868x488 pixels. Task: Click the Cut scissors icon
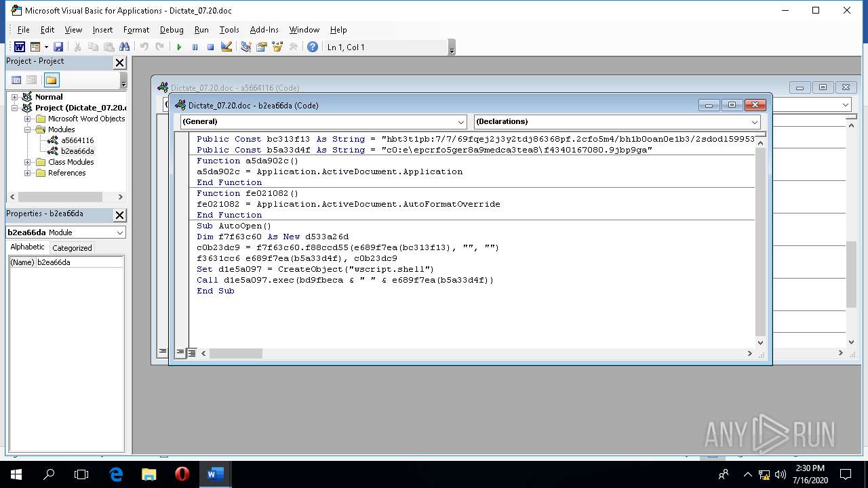[x=77, y=47]
